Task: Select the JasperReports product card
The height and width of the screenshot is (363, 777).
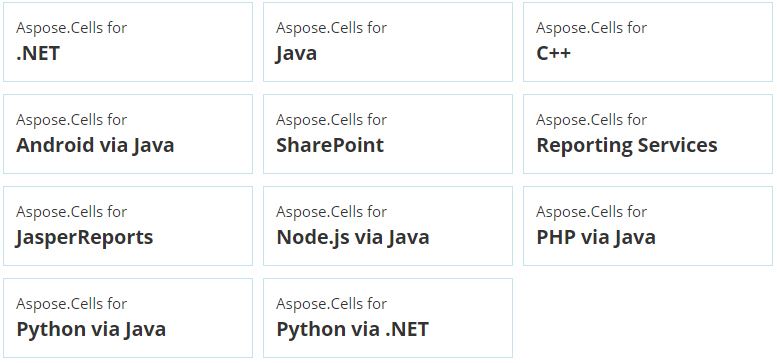Action: pos(128,226)
